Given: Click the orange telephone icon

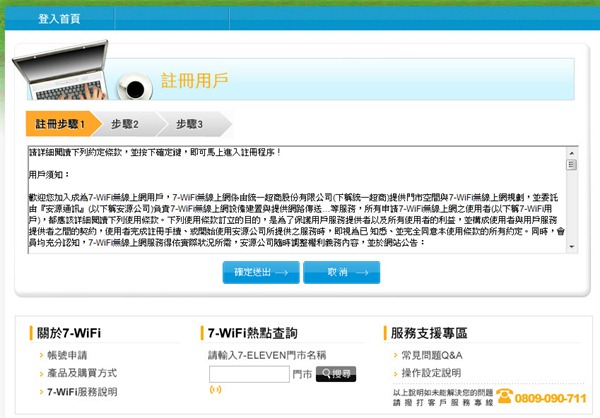Looking at the screenshot, I should [x=504, y=396].
